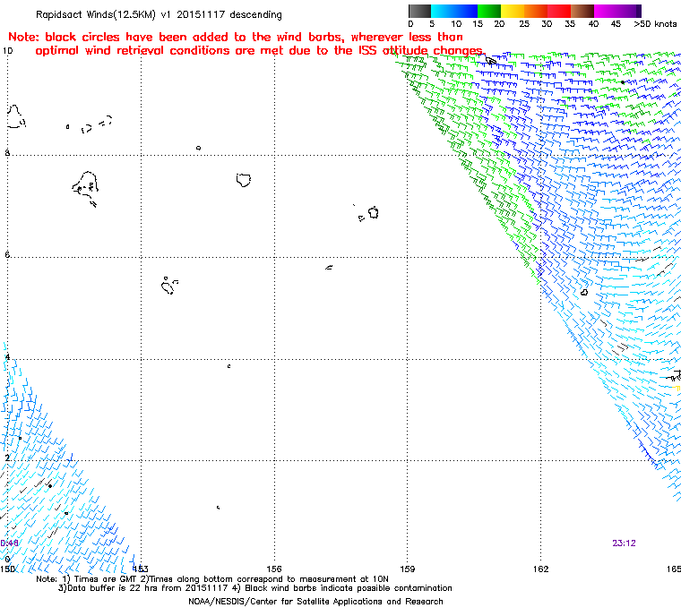Click the red 30–35 knots legend segment
Image resolution: width=681 pixels, height=616 pixels.
(x=559, y=11)
